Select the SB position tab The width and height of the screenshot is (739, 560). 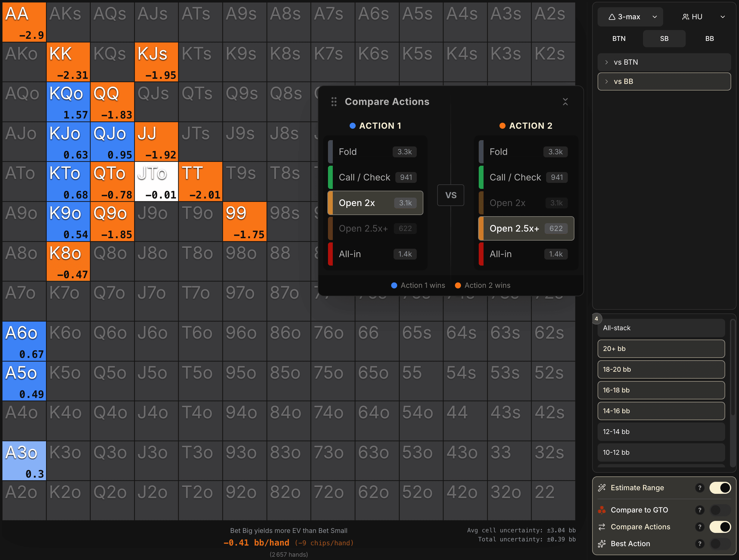tap(664, 38)
